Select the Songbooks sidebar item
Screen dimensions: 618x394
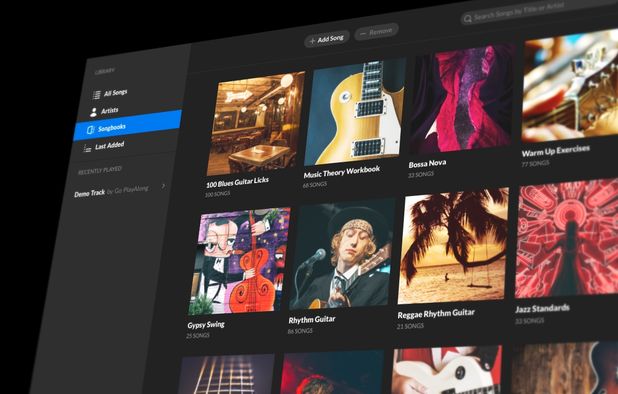(128, 126)
